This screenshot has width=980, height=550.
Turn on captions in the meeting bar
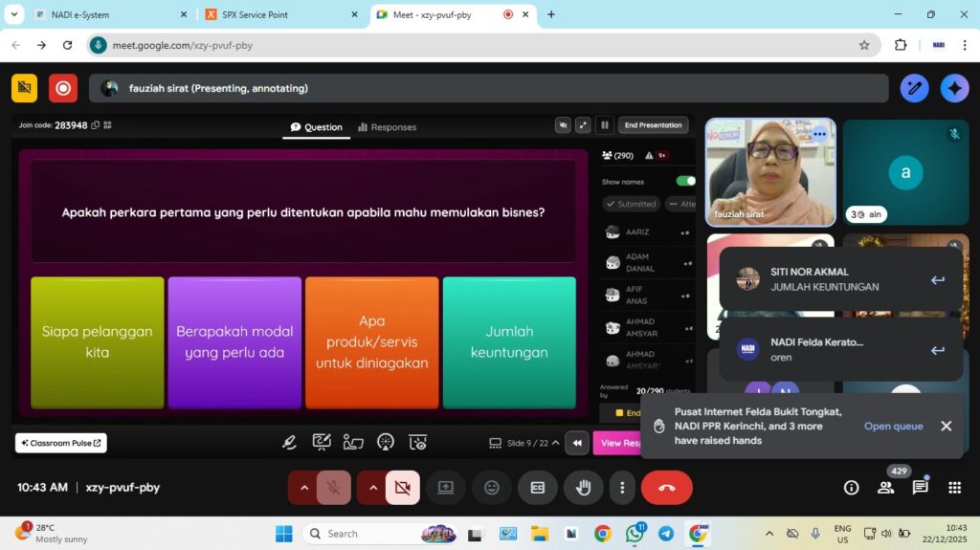pos(538,488)
